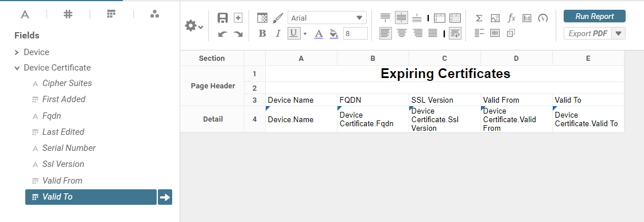
Task: Select the Fqdn field
Action: [x=52, y=116]
